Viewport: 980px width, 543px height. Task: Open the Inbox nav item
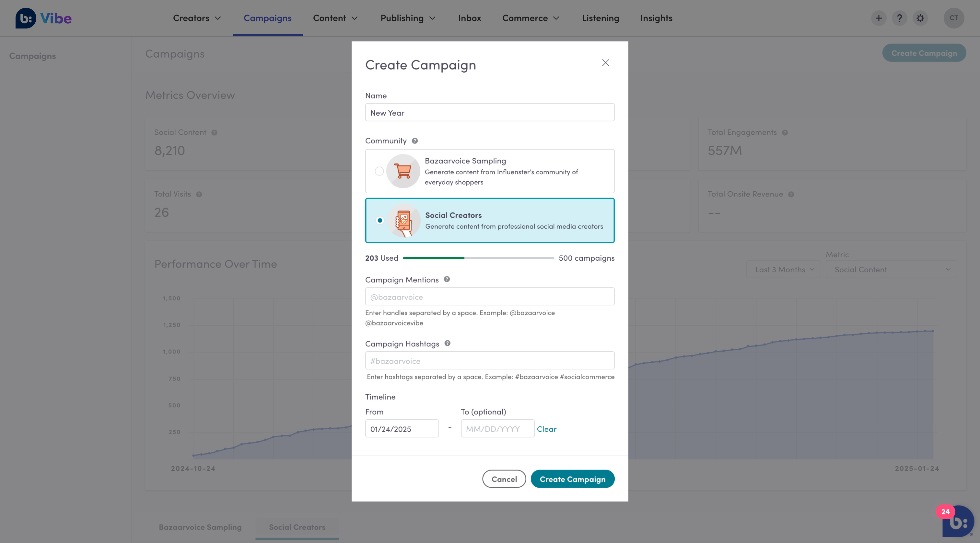470,18
